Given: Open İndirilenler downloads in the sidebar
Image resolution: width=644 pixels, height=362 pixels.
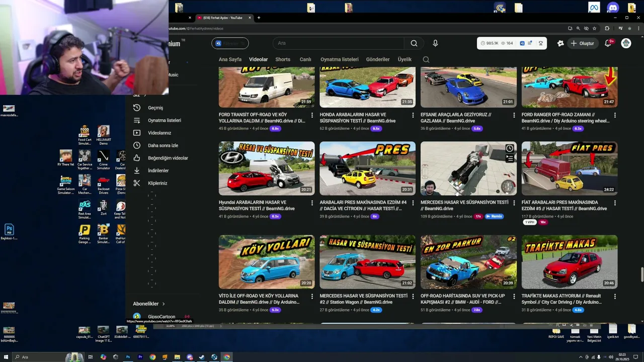Looking at the screenshot, I should click(158, 170).
